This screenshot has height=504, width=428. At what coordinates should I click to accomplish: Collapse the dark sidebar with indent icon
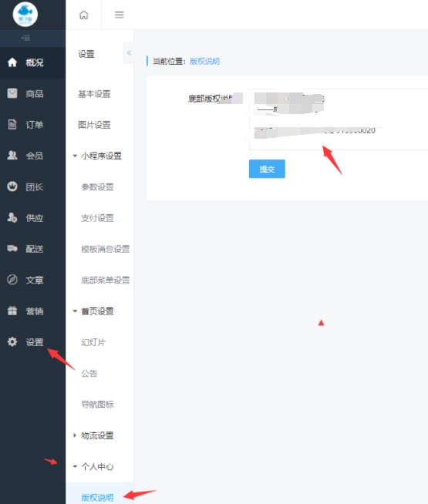pyautogui.click(x=25, y=39)
